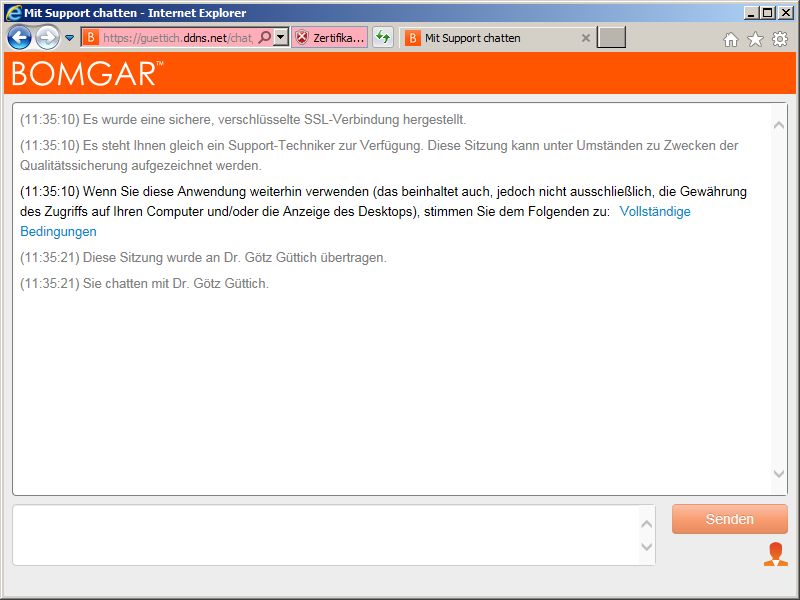Click the search magnifier in the address bar
800x600 pixels.
click(265, 38)
